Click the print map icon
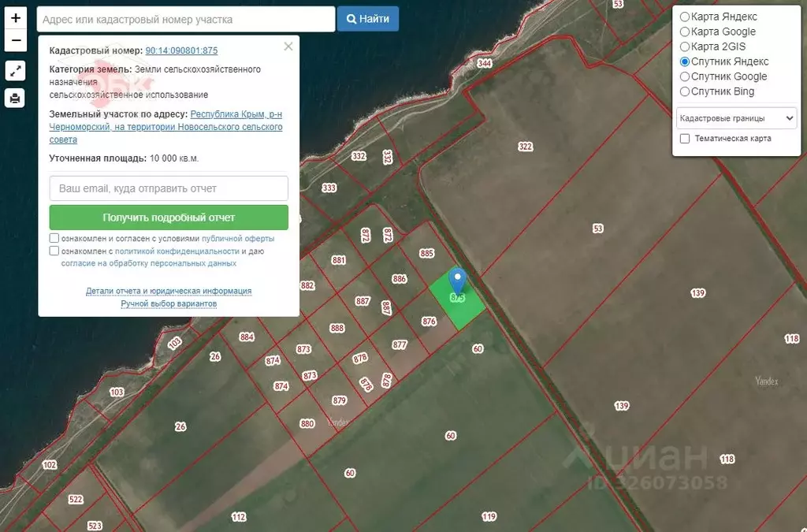This screenshot has width=807, height=532. [x=16, y=99]
